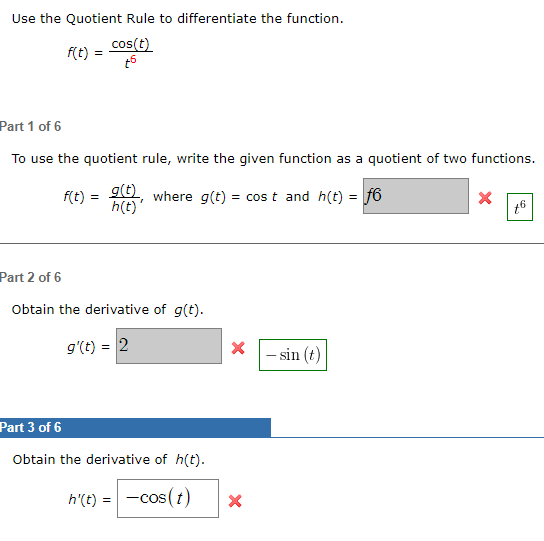Click the red X beside the f6 answer
Viewport: 544px width, 541px height.
tap(485, 198)
